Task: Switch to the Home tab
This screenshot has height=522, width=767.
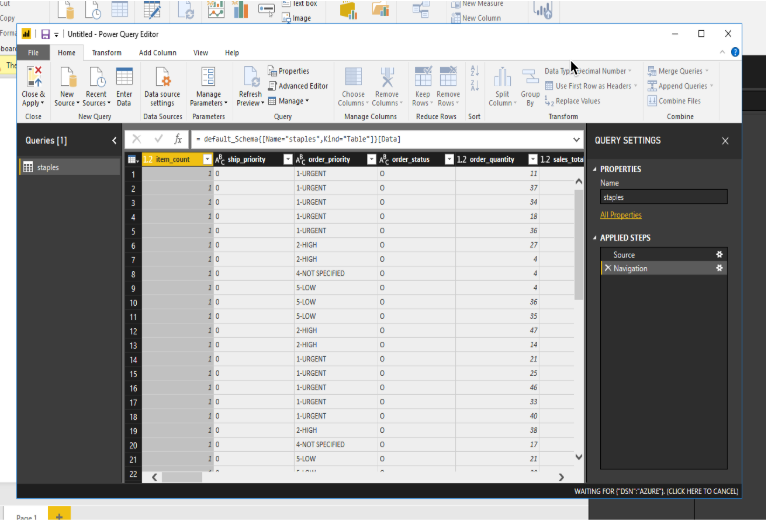Action: pos(67,53)
